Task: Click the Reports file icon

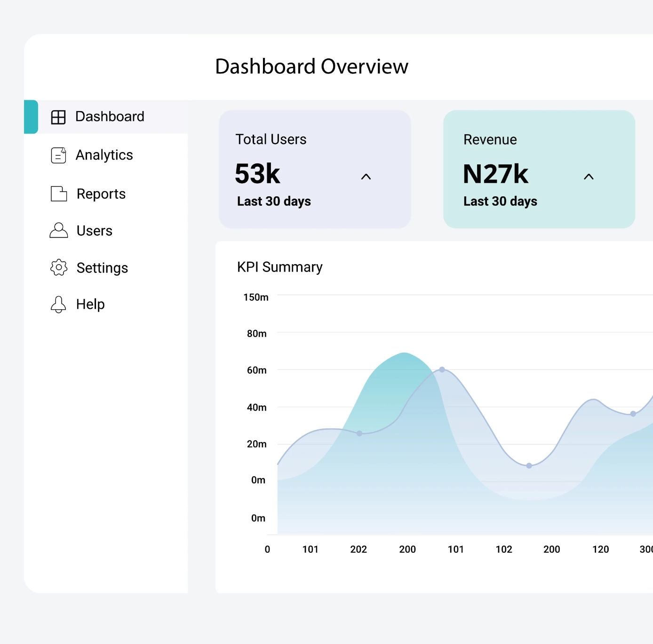Action: pyautogui.click(x=59, y=193)
